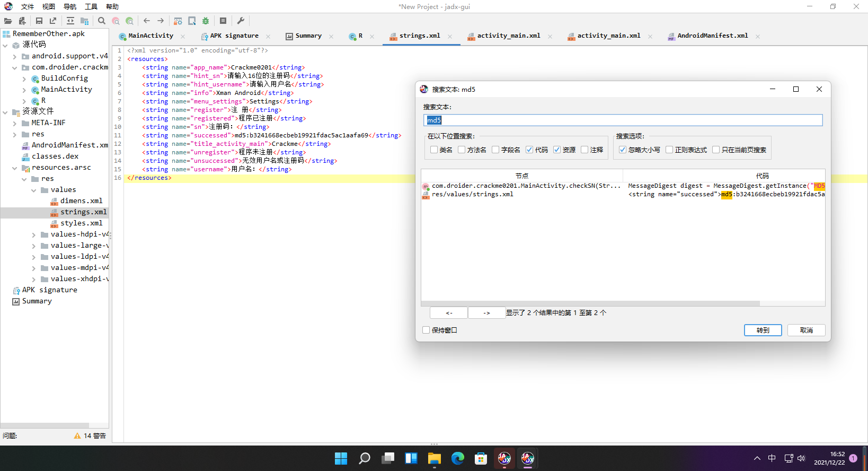Click the 搜索文本 input field
This screenshot has width=868, height=471.
point(623,120)
